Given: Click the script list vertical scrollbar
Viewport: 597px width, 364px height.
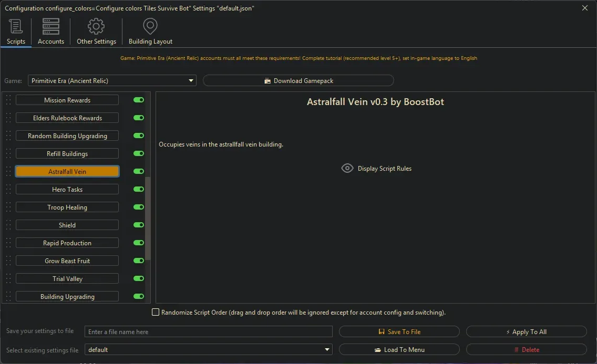Looking at the screenshot, I should click(148, 218).
